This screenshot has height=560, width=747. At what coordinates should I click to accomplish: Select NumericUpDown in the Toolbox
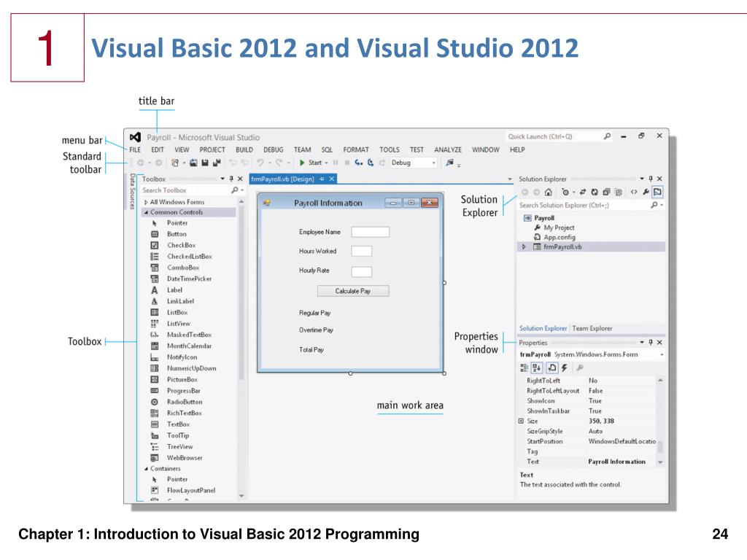tap(192, 368)
